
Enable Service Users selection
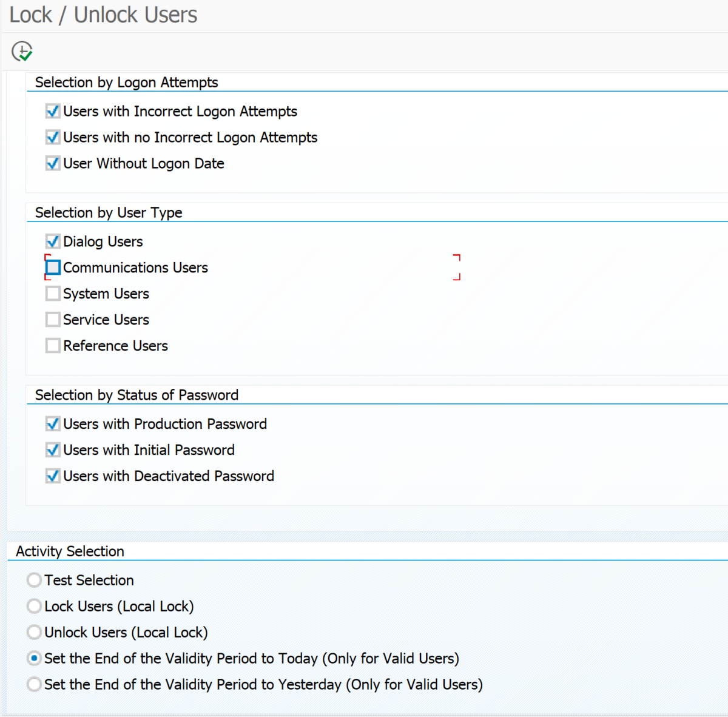coord(53,319)
